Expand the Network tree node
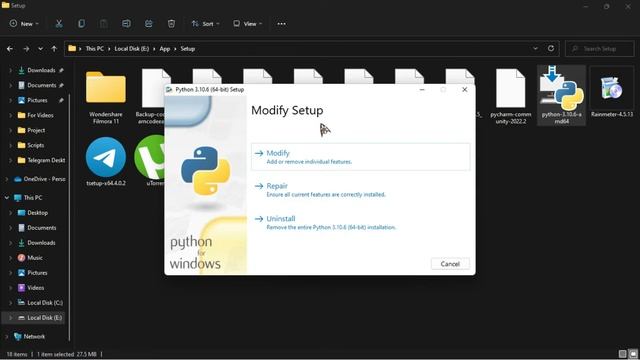Screen dimensions: 640x360 coord(7,336)
